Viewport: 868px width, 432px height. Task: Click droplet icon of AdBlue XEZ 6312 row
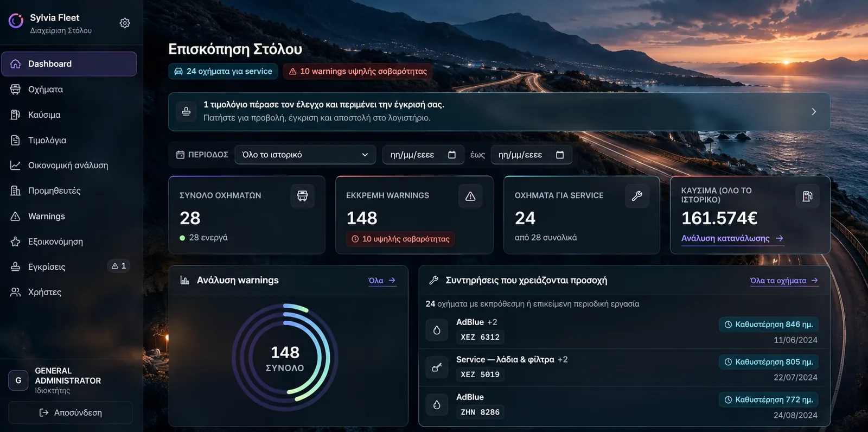coord(437,330)
